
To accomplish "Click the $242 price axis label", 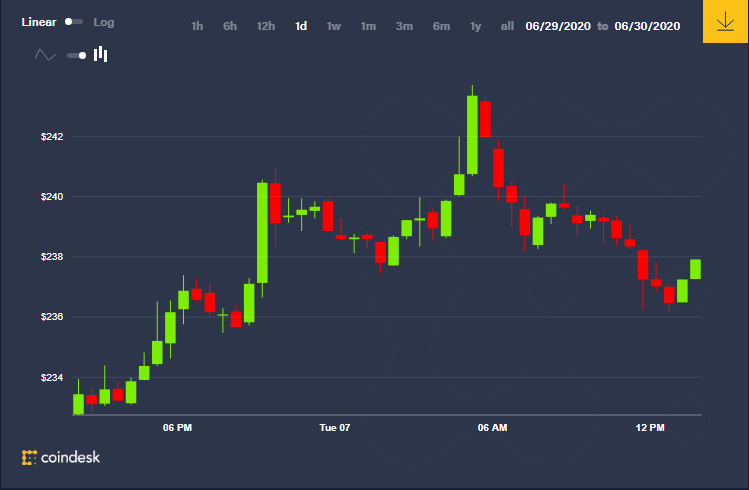I will pos(52,137).
